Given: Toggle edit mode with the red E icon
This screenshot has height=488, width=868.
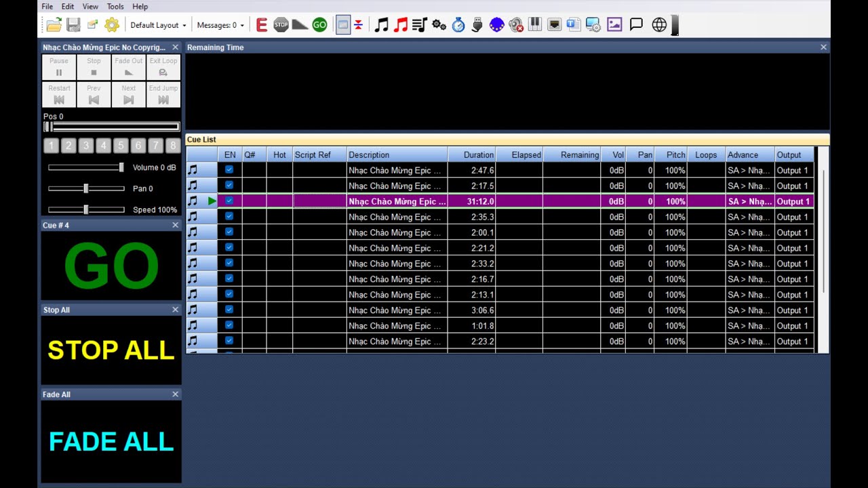Looking at the screenshot, I should [x=262, y=25].
